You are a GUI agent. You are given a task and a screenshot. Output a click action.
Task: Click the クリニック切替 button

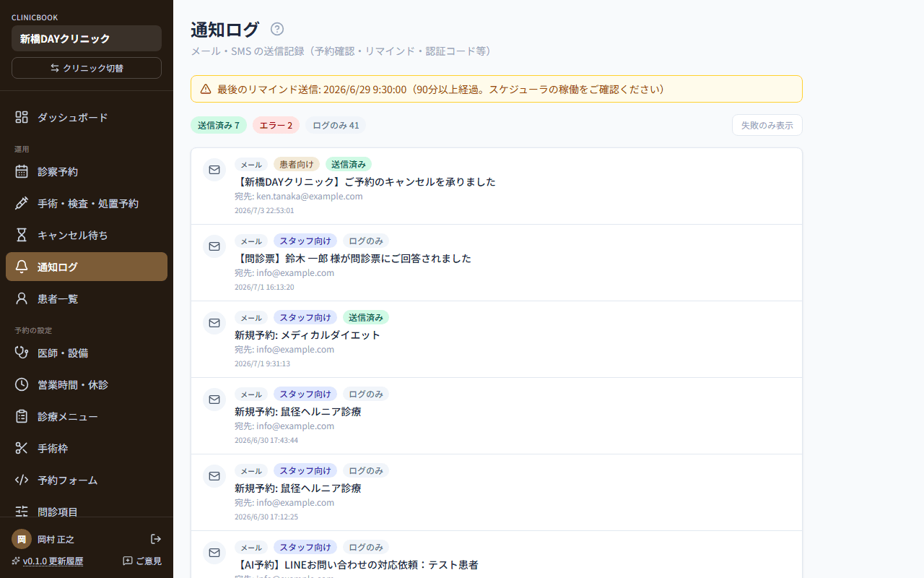(x=87, y=68)
